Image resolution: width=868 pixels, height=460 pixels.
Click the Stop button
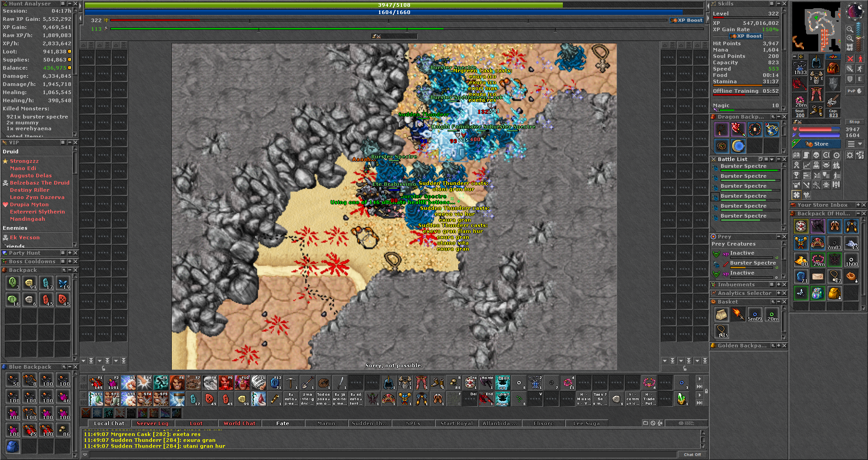tap(854, 122)
